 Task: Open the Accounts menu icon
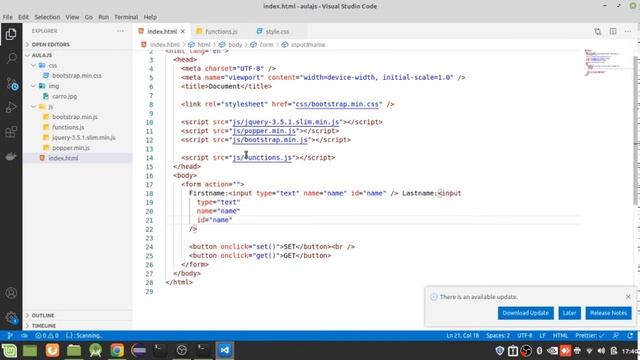11,293
